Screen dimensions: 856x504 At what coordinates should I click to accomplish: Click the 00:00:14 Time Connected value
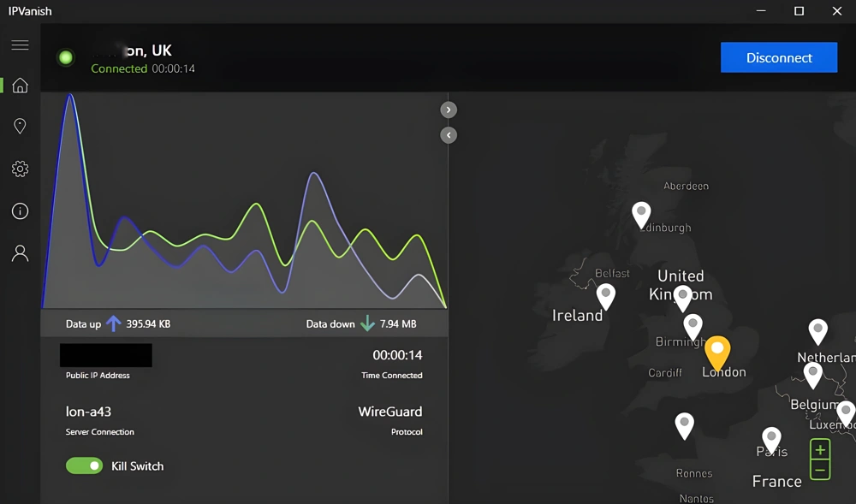pyautogui.click(x=397, y=355)
